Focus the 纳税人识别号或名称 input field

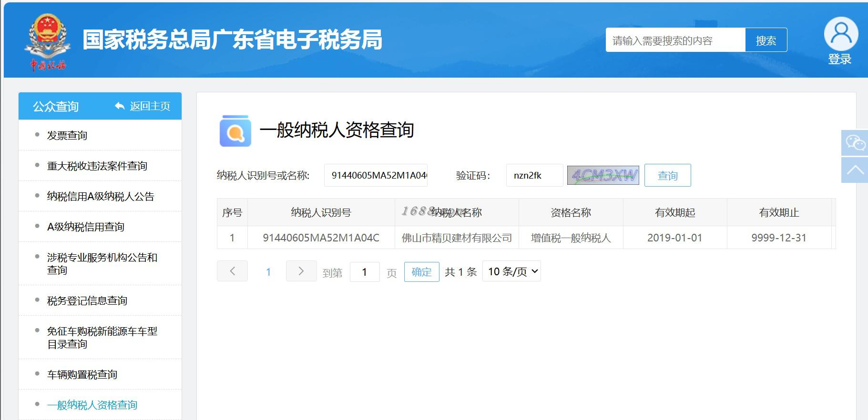point(376,175)
